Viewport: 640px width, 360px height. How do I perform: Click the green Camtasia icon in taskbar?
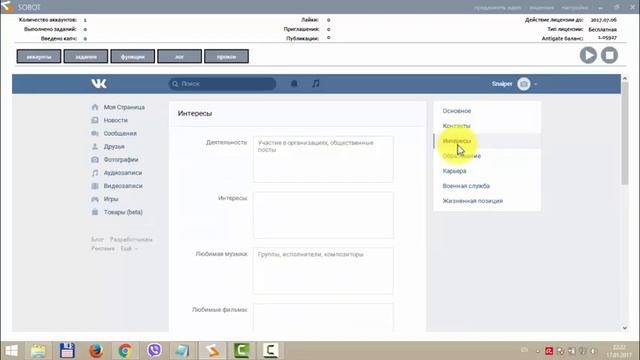(x=242, y=351)
